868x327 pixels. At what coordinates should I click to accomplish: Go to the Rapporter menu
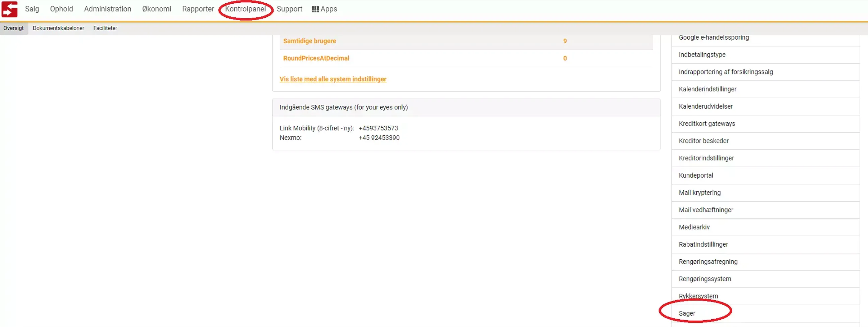coord(198,9)
